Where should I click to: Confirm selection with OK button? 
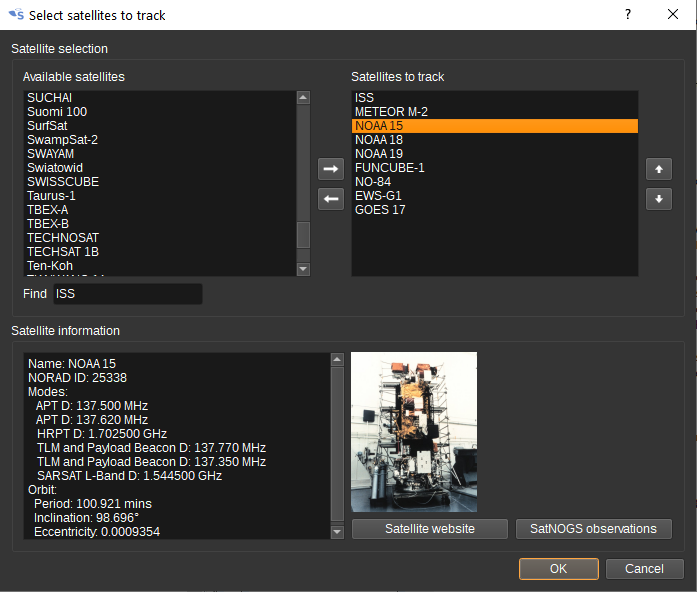click(x=558, y=568)
